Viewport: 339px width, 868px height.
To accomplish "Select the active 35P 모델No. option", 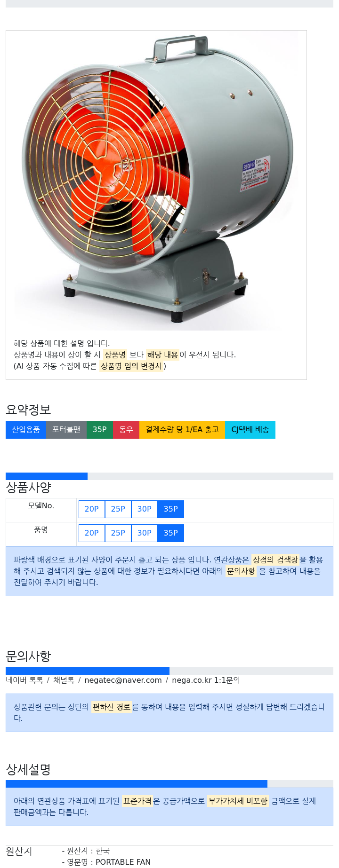I will (x=171, y=509).
